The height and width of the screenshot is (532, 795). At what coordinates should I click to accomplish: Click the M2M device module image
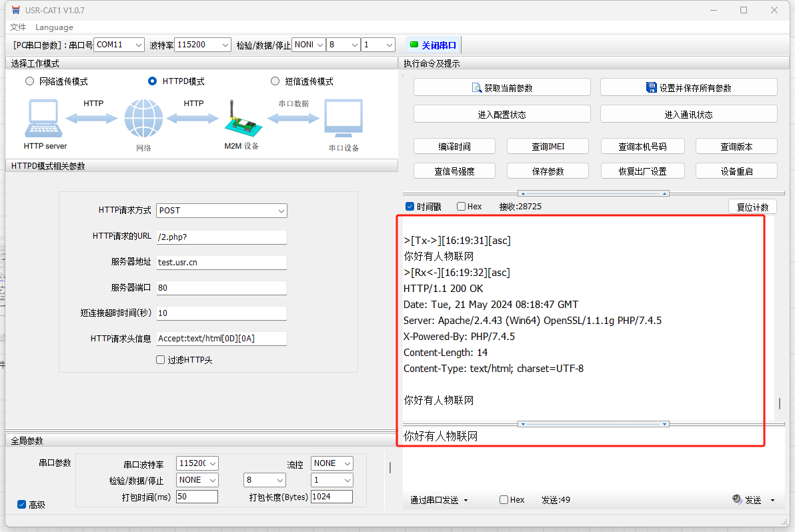[240, 120]
